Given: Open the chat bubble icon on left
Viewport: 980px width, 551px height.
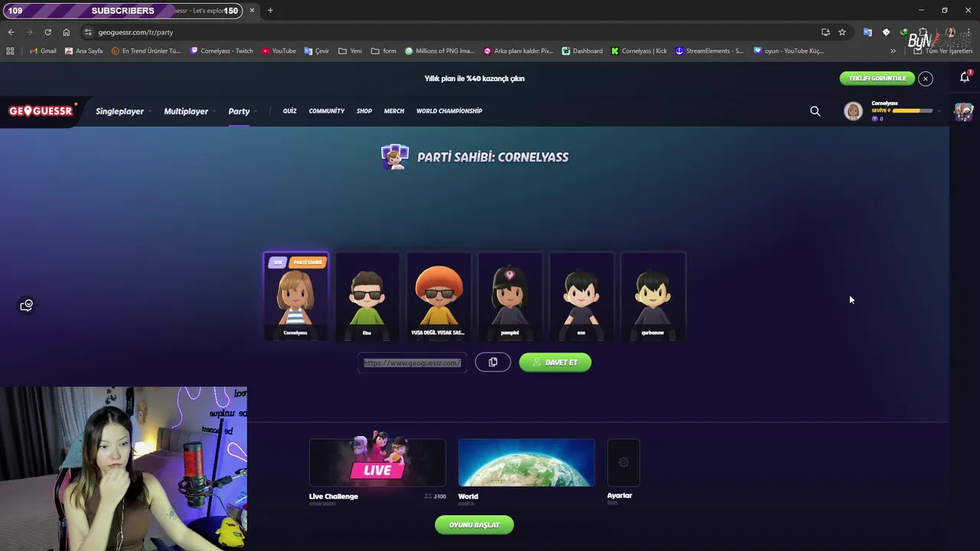Looking at the screenshot, I should (x=27, y=305).
